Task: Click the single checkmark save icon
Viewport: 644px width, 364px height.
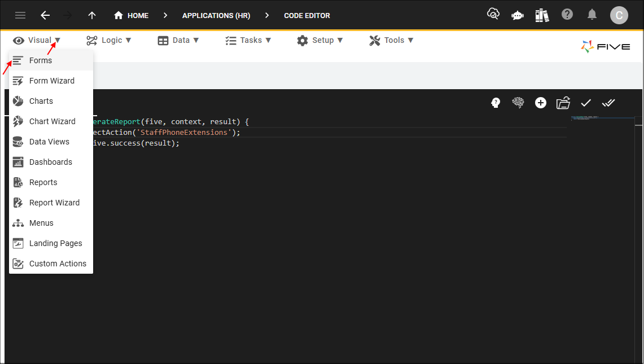Action: click(586, 103)
